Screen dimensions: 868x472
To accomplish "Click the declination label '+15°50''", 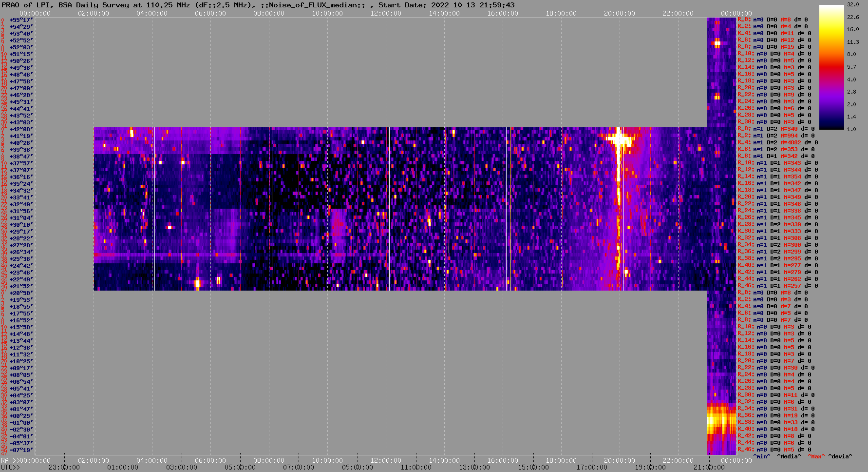I will point(21,327).
